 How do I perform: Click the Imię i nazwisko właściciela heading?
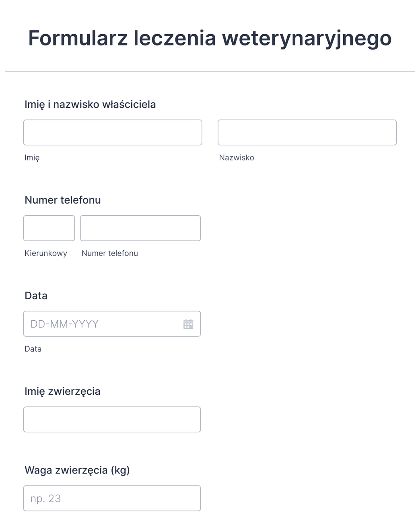click(90, 104)
